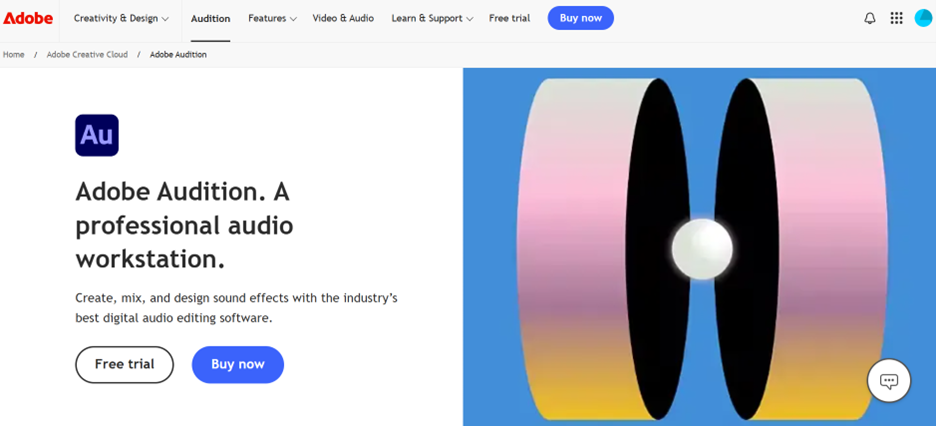Open the app launcher grid icon

pos(896,18)
